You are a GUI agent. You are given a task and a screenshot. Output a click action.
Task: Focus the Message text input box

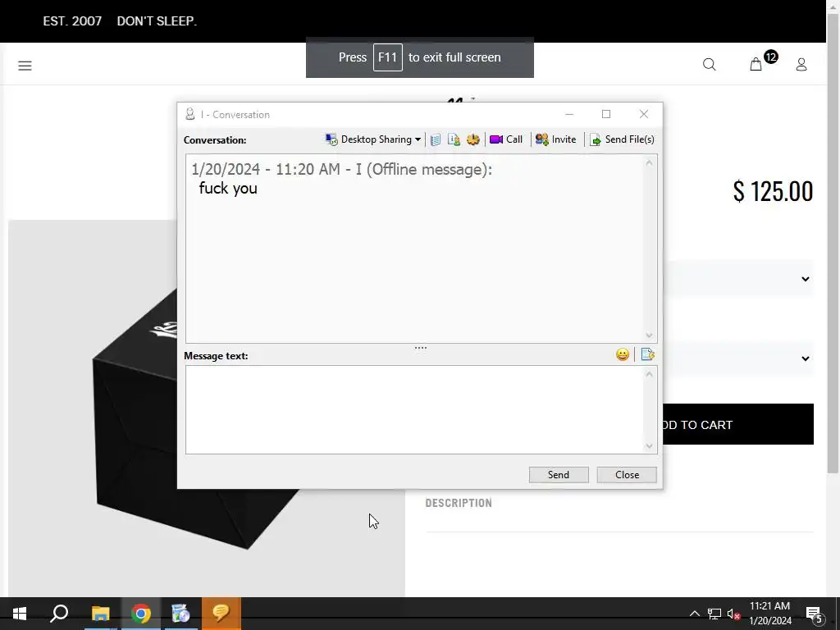tap(415, 410)
